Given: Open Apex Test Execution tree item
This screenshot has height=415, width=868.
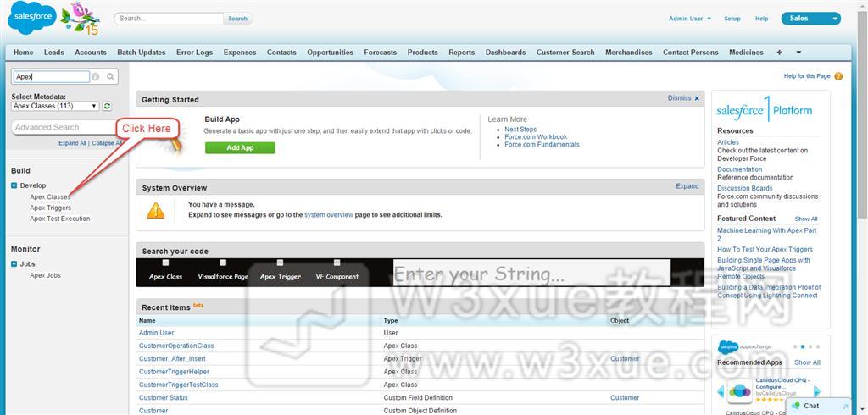Looking at the screenshot, I should pyautogui.click(x=60, y=219).
